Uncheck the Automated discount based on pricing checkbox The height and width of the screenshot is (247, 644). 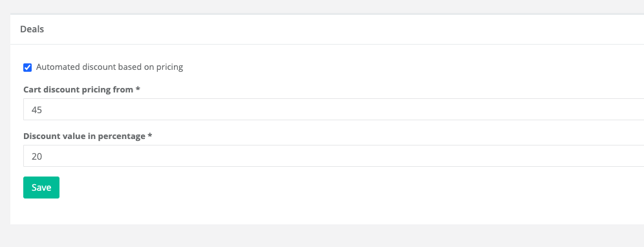[28, 67]
